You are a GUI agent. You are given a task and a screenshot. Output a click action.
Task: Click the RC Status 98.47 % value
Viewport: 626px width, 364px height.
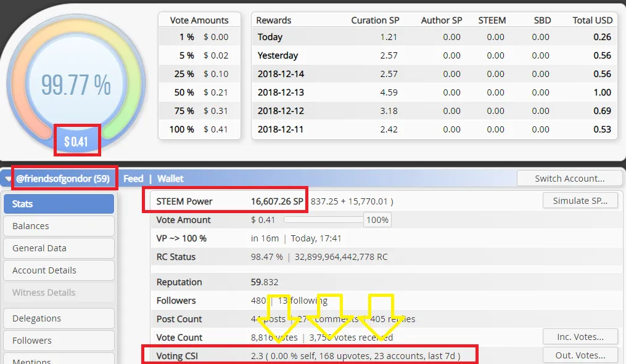[x=266, y=257]
